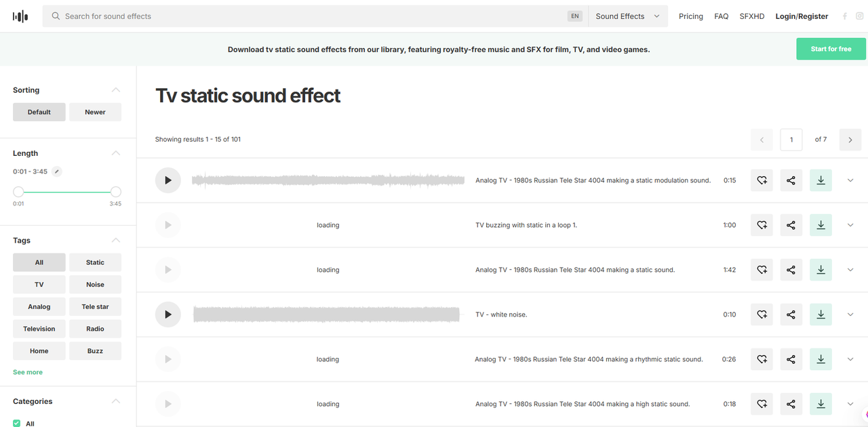Image resolution: width=868 pixels, height=427 pixels.
Task: Expand details for TV white noise row
Action: coord(850,314)
